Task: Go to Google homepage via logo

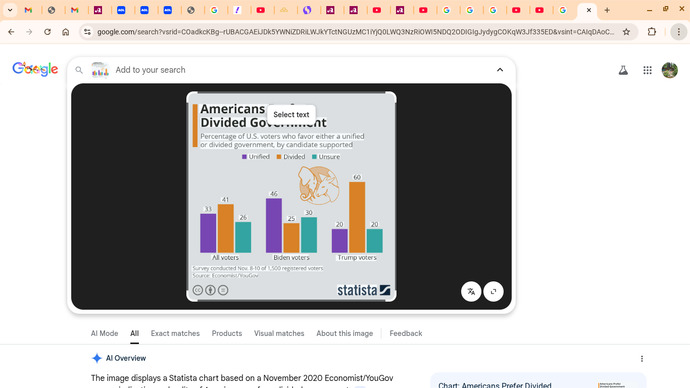Action: click(35, 69)
